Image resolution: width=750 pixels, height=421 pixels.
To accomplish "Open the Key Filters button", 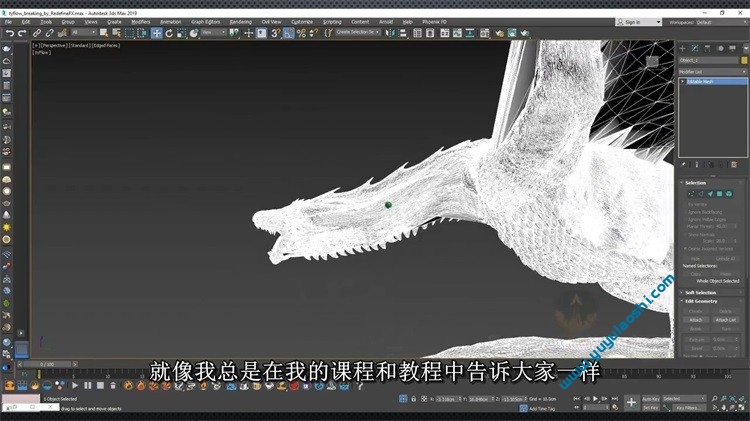I will click(x=687, y=408).
